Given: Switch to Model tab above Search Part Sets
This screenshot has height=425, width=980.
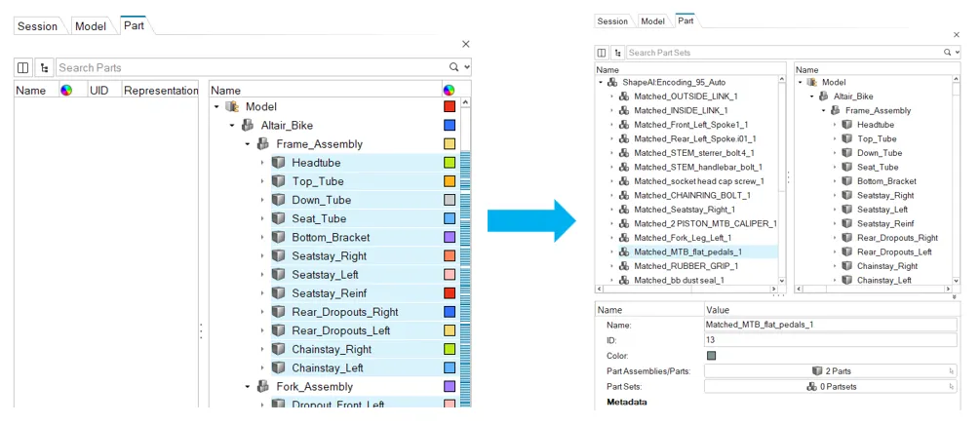Looking at the screenshot, I should click(x=653, y=21).
